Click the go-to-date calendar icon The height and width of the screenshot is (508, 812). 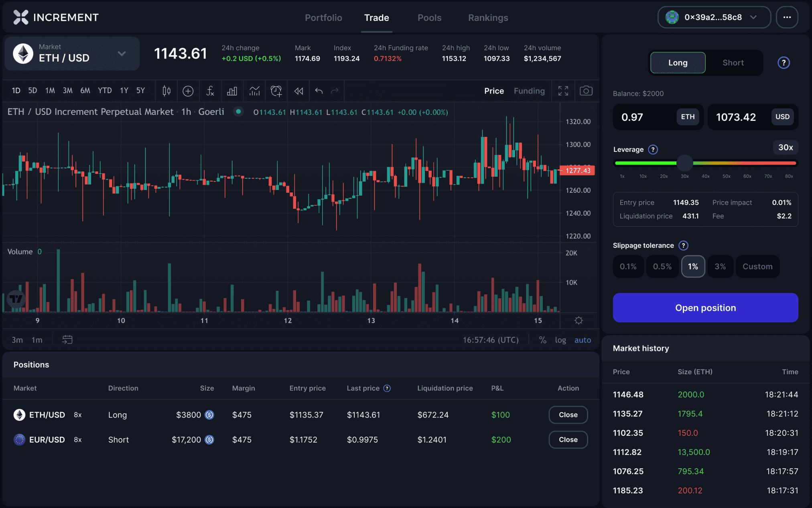pos(67,340)
